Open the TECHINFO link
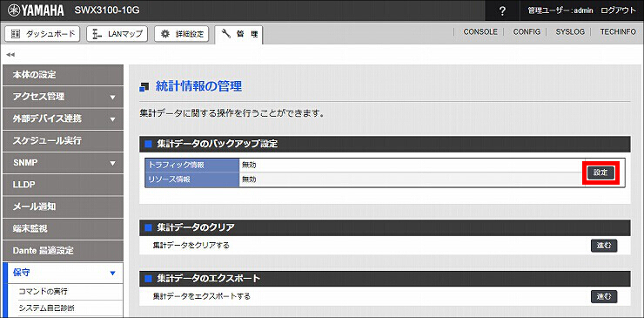The image size is (644, 318). [618, 31]
